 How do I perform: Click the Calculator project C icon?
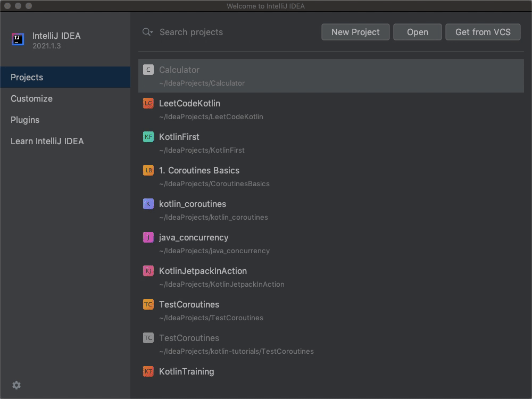(148, 70)
